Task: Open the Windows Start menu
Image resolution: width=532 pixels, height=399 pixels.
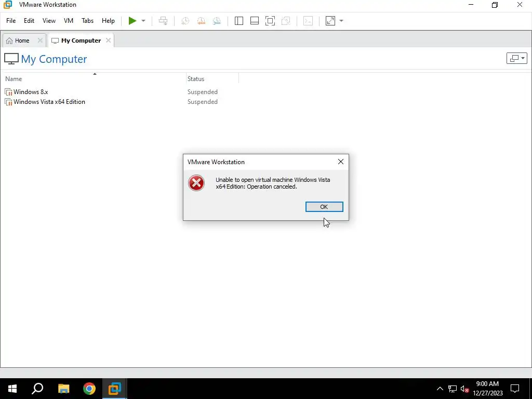Action: coord(12,389)
